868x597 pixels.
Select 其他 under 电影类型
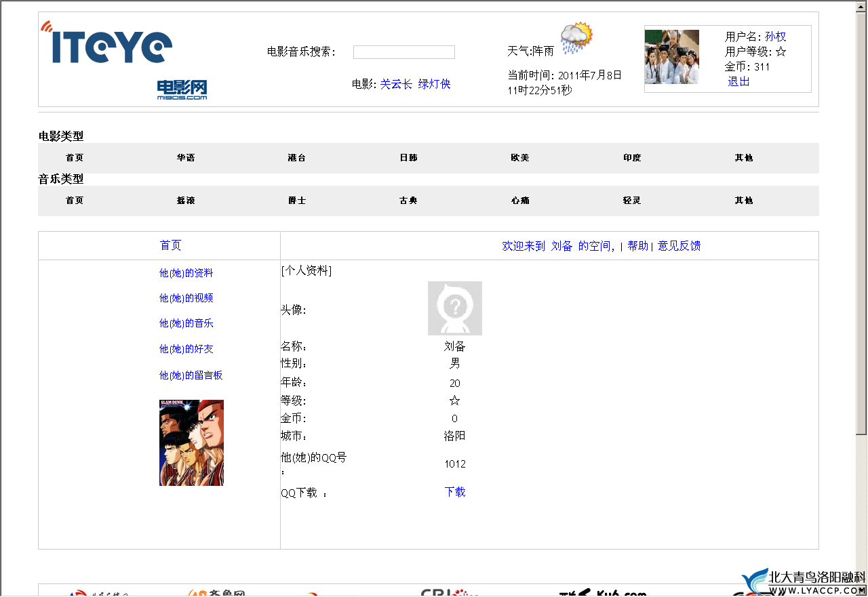[x=744, y=158]
